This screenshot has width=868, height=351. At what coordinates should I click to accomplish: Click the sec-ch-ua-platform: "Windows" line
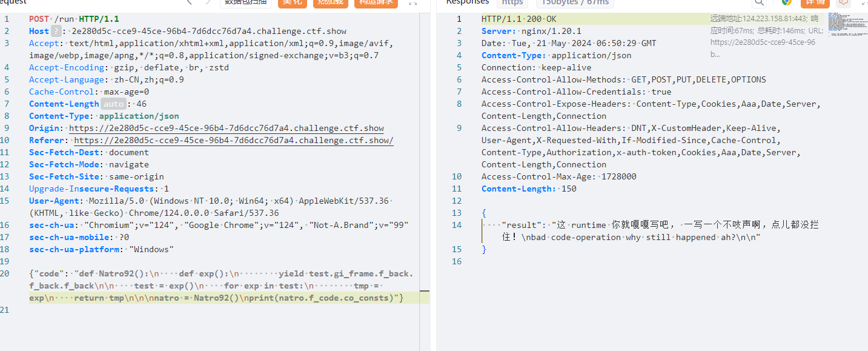point(101,249)
